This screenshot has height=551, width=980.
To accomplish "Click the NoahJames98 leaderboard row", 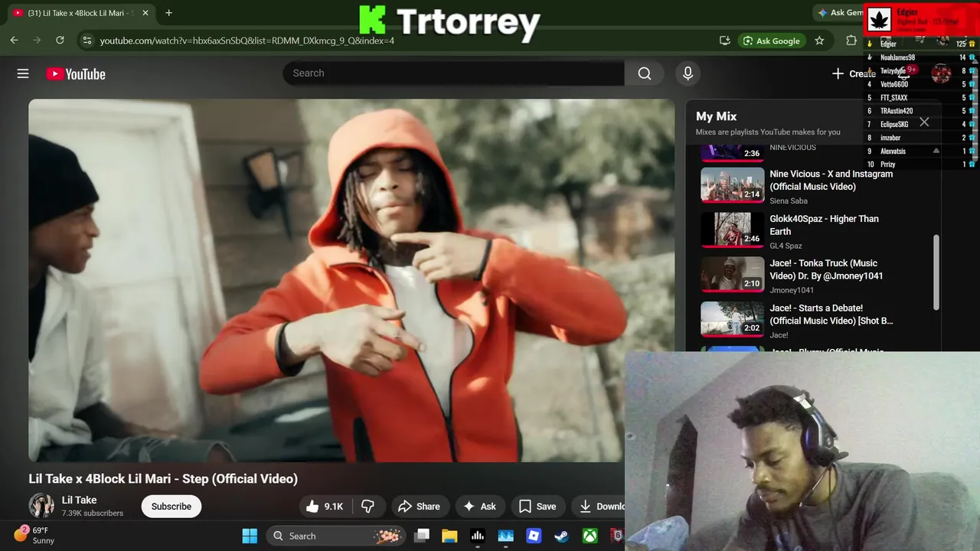I will [921, 57].
